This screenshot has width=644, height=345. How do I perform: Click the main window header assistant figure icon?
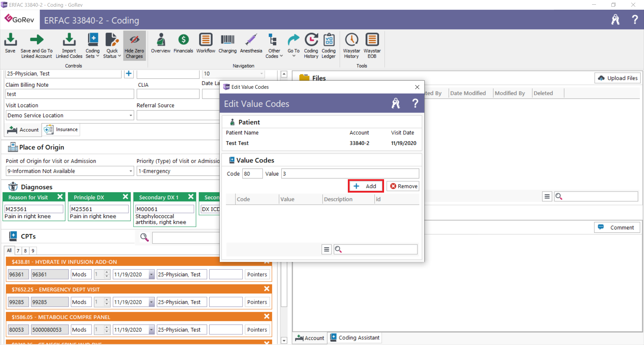615,19
